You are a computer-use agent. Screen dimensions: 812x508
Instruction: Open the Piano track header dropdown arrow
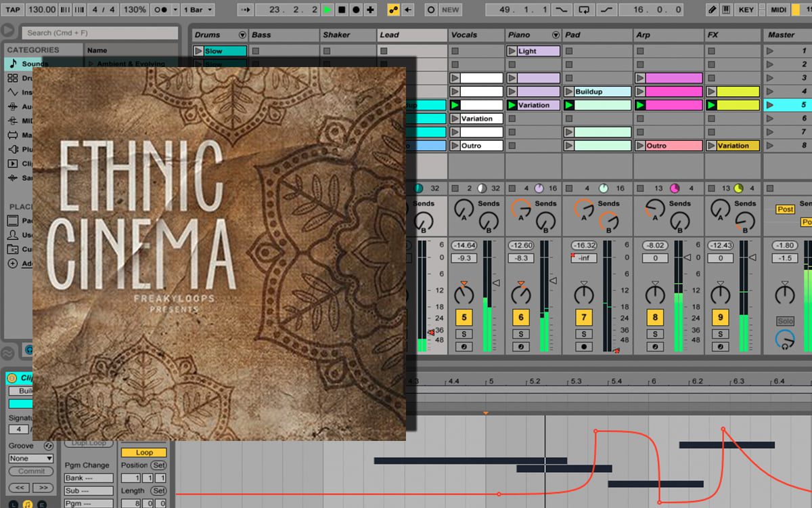coord(556,35)
